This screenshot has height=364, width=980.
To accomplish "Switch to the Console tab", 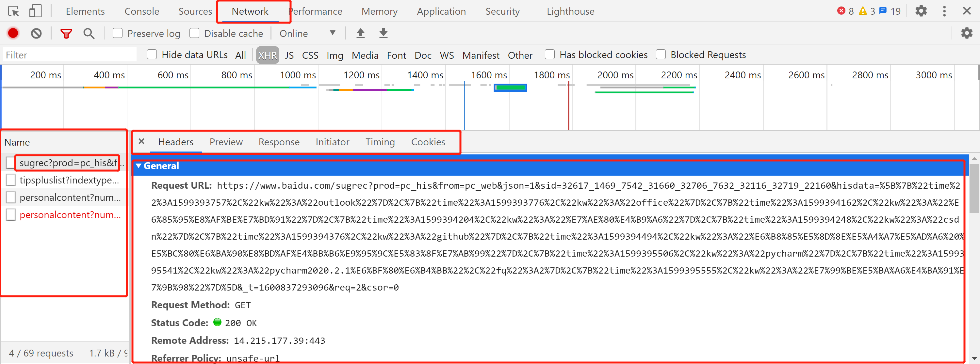I will (x=141, y=11).
